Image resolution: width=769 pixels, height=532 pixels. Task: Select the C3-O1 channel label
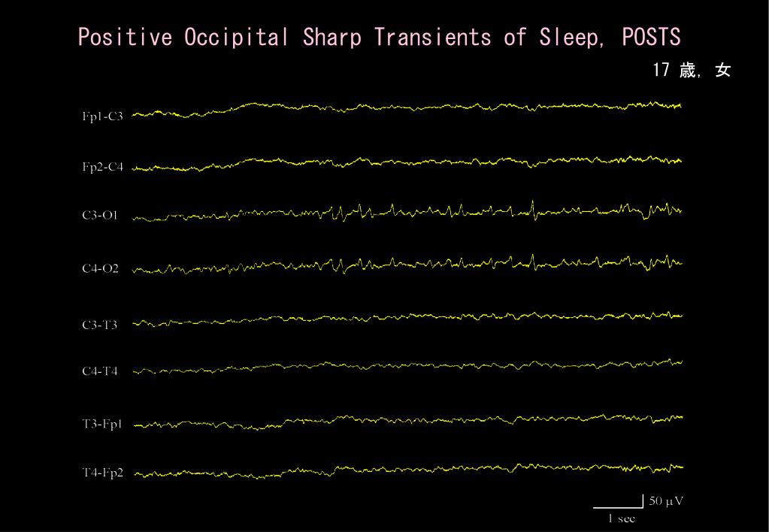[100, 215]
